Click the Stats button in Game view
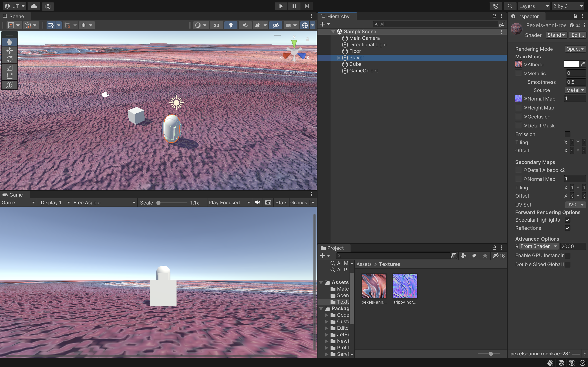This screenshot has height=367, width=588. tap(281, 203)
